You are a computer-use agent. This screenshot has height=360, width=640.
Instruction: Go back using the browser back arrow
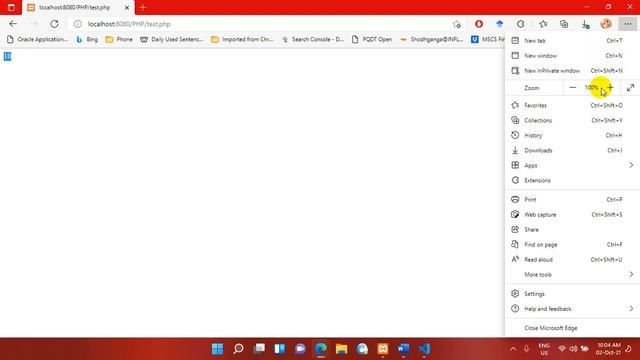coord(13,24)
